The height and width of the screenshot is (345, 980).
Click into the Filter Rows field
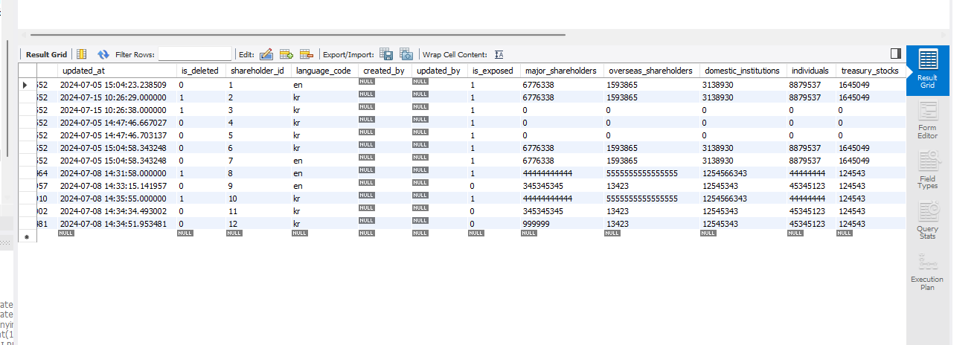point(195,54)
